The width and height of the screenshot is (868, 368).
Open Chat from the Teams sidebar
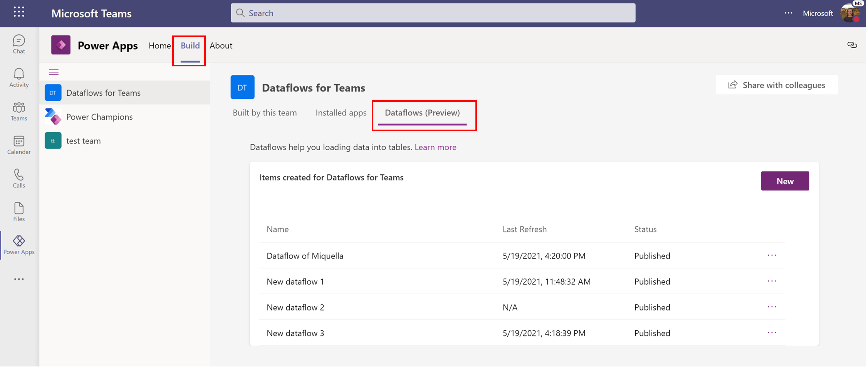(18, 43)
